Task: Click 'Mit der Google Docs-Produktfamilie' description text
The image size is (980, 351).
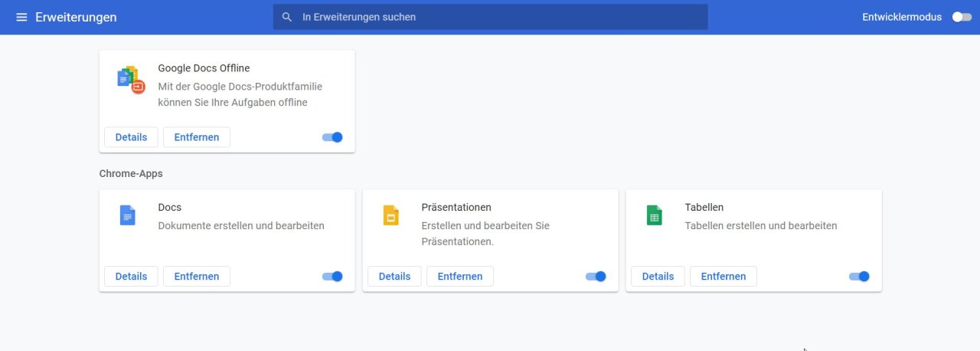Action: point(240,87)
